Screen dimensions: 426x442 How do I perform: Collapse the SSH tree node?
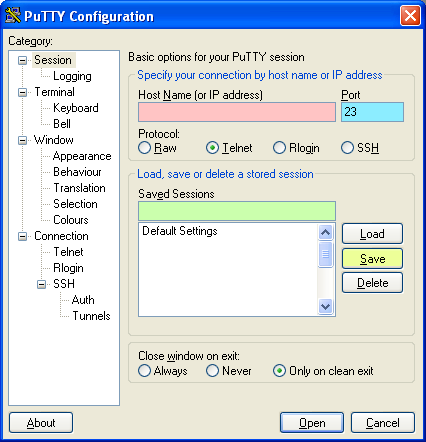41,284
